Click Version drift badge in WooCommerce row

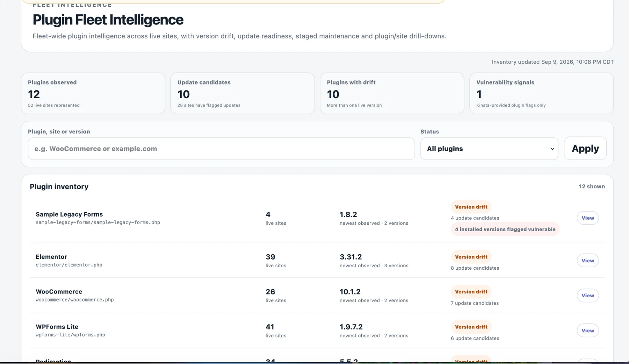pyautogui.click(x=471, y=292)
